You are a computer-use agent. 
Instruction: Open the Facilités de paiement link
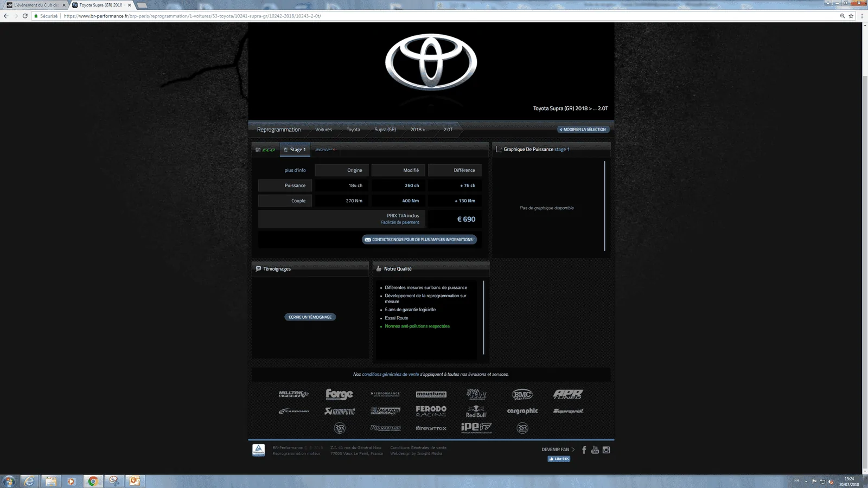(x=400, y=222)
